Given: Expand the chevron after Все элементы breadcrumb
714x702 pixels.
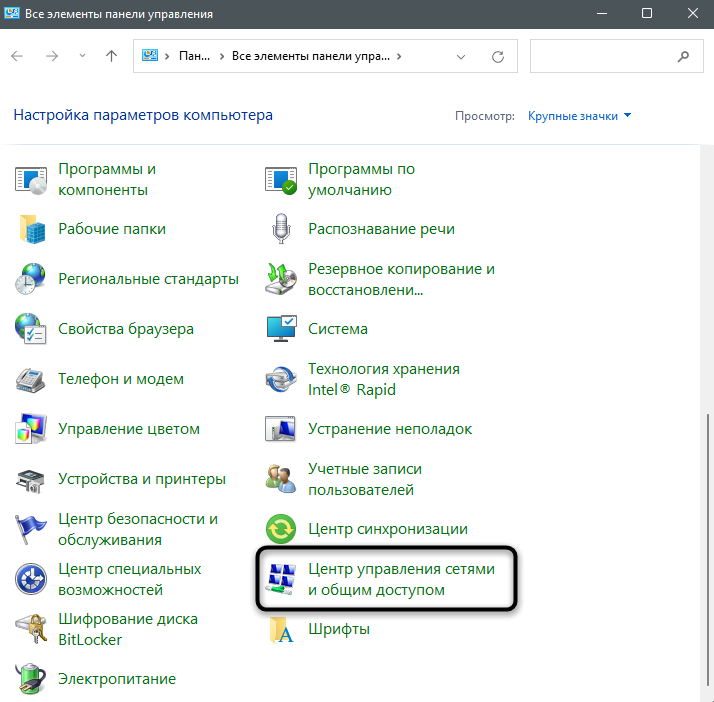Looking at the screenshot, I should (399, 56).
